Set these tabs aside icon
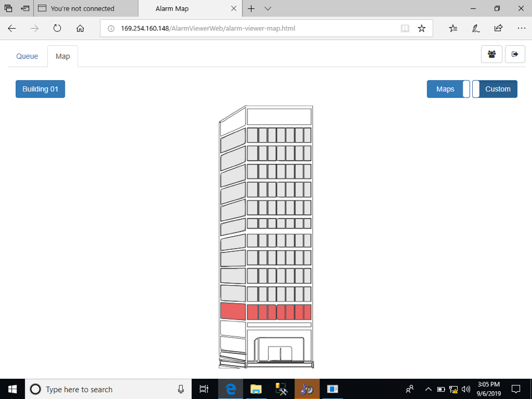 click(x=25, y=8)
